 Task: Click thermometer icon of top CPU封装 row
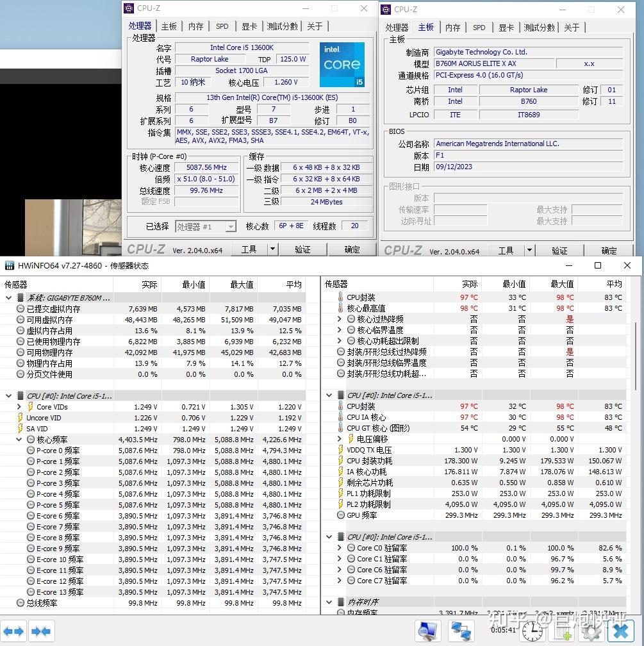click(x=340, y=297)
